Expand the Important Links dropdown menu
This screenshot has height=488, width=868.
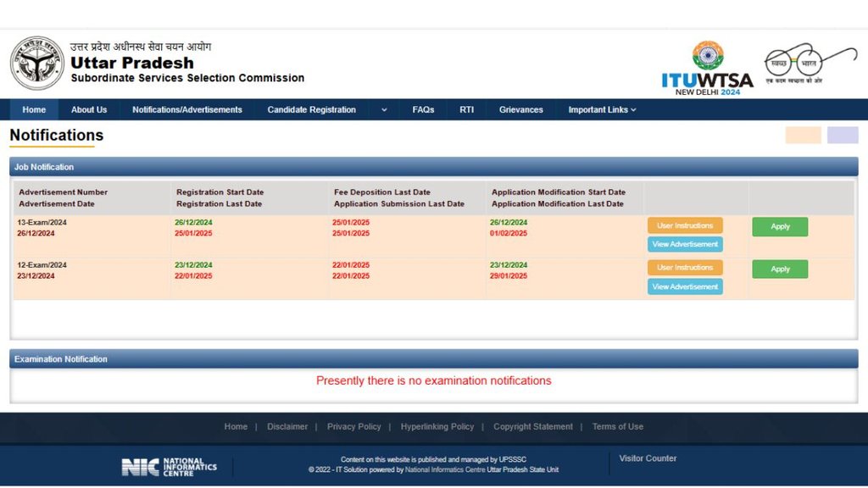(602, 109)
